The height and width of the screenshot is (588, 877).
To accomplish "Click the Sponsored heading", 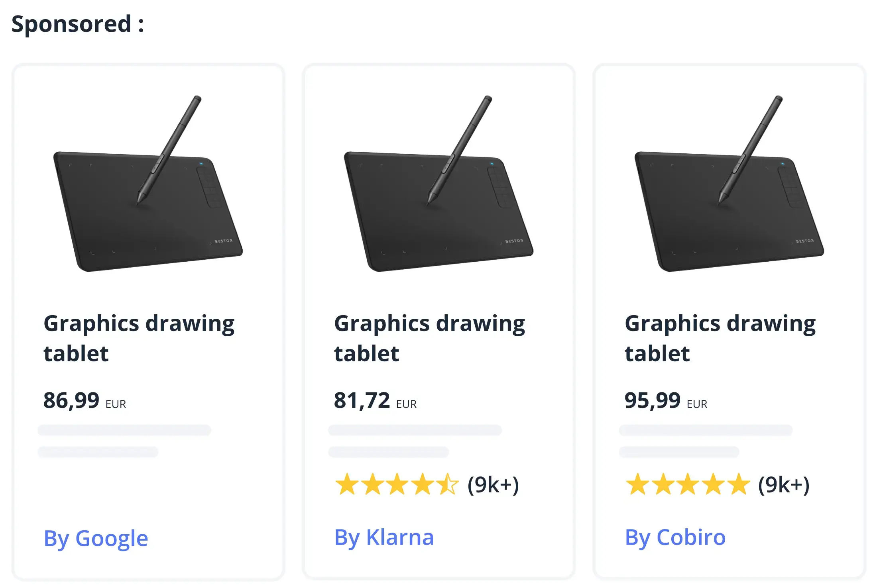I will coord(78,24).
